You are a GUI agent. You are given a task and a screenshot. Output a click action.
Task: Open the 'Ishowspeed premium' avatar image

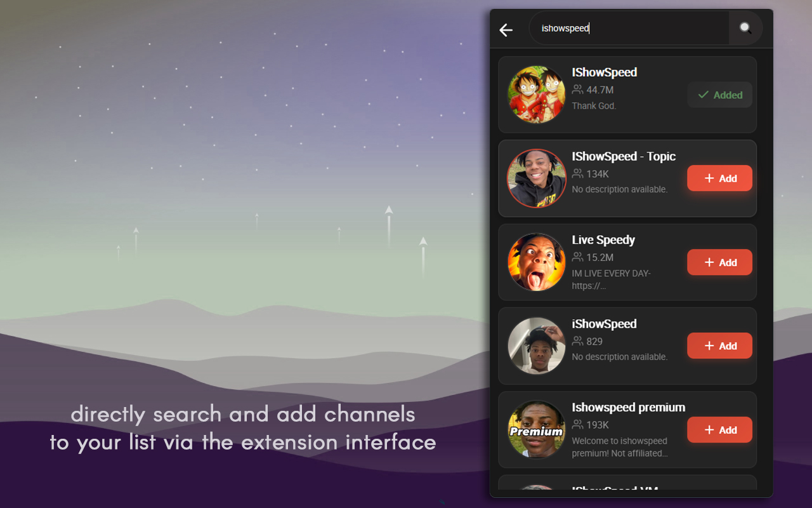tap(537, 430)
